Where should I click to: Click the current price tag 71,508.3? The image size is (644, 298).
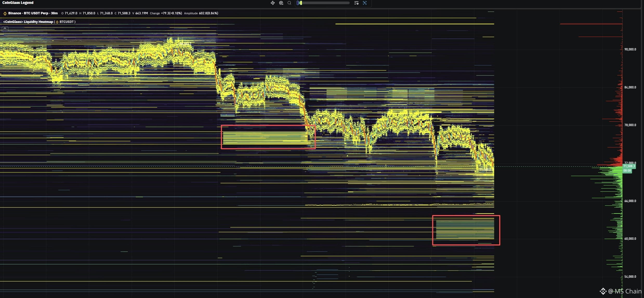tap(629, 166)
